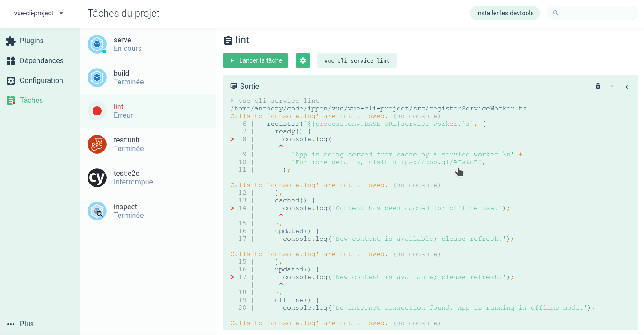The width and height of the screenshot is (644, 335).
Task: Clear output with the trash icon
Action: (x=598, y=86)
